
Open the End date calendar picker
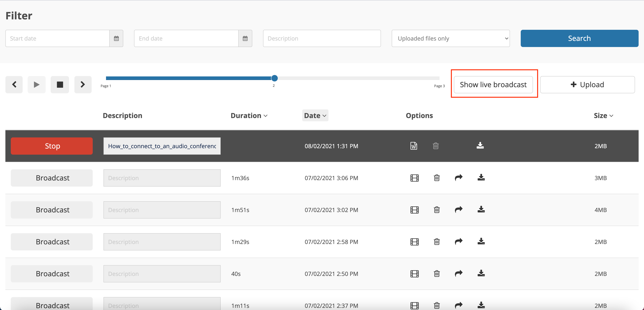(x=245, y=38)
